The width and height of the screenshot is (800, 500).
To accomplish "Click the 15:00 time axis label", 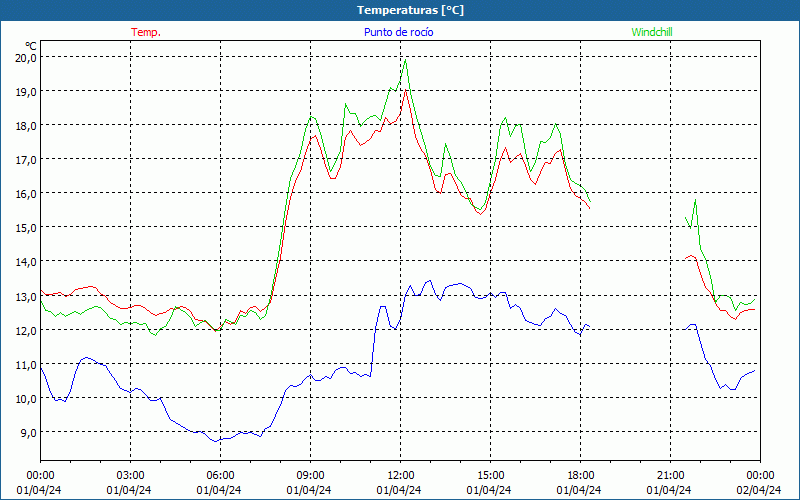I will point(490,476).
